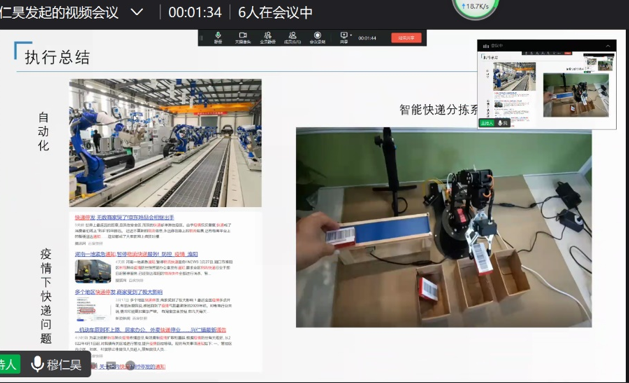Open the first blue news headline link
Image resolution: width=629 pixels, height=383 pixels.
124,217
